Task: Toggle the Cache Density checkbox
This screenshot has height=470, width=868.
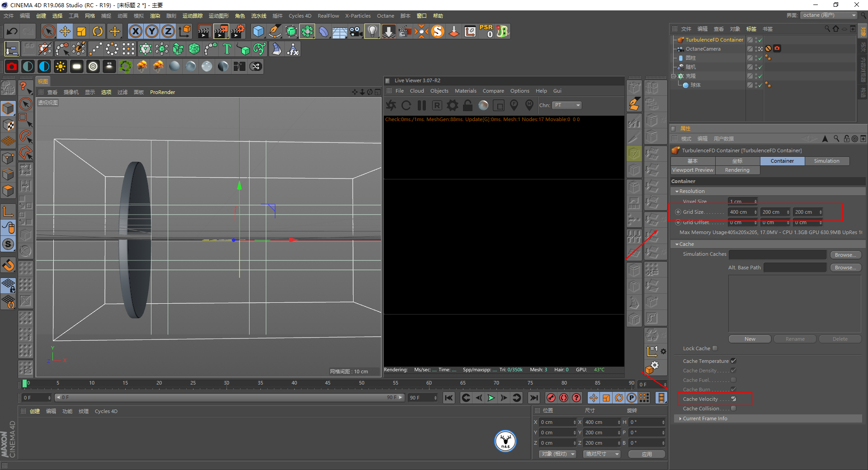Action: (733, 371)
